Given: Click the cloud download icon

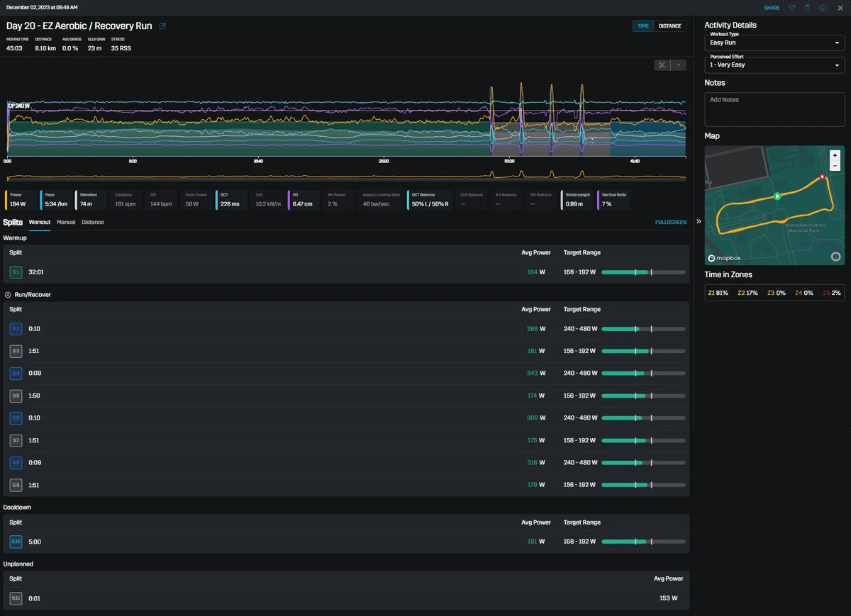Looking at the screenshot, I should point(823,8).
